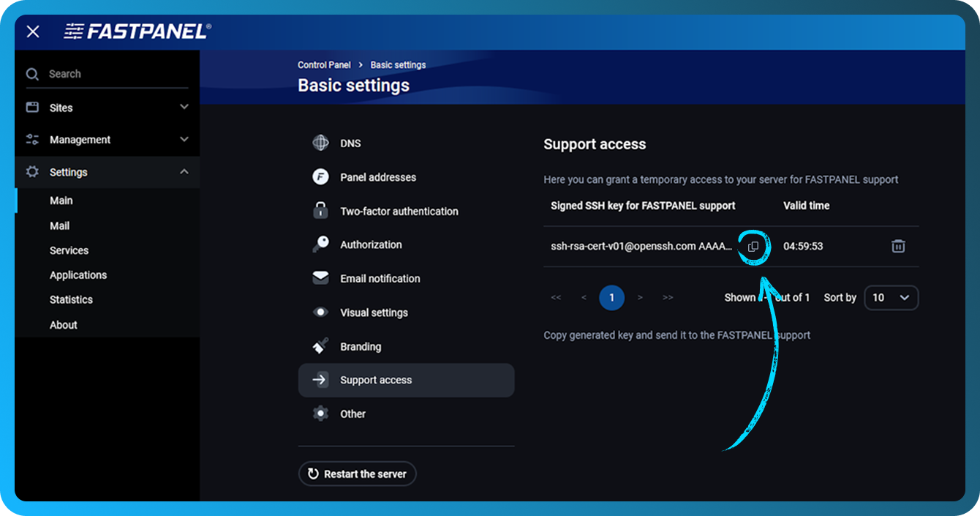Click the Email notification envelope icon
The image size is (980, 516).
tap(320, 278)
